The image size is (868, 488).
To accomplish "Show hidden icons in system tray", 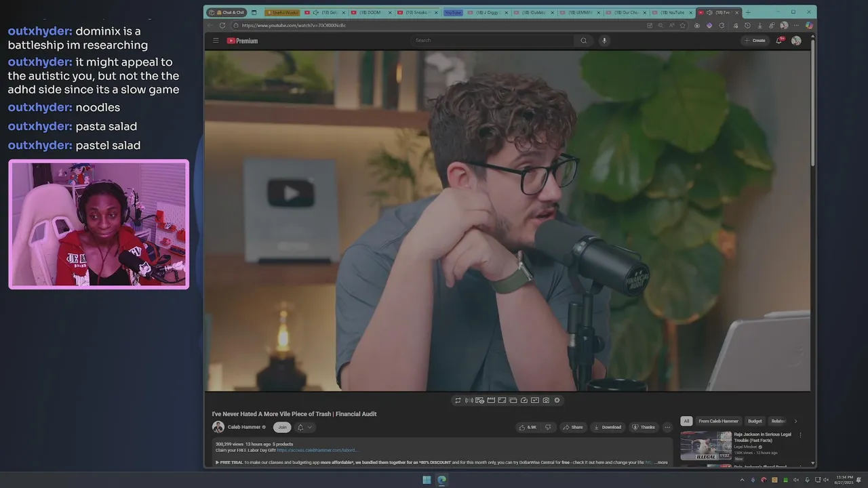I will coord(742,480).
